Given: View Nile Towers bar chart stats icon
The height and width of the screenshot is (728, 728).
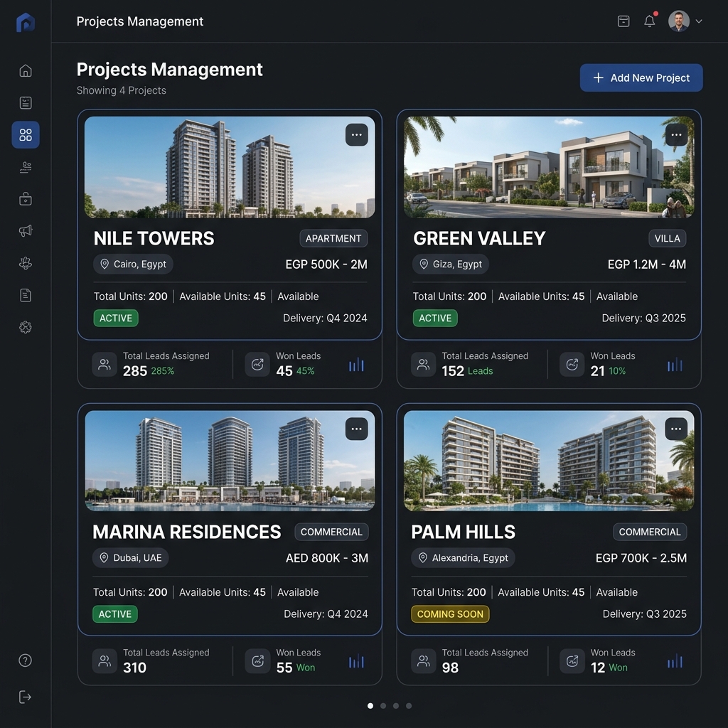Looking at the screenshot, I should point(357,365).
